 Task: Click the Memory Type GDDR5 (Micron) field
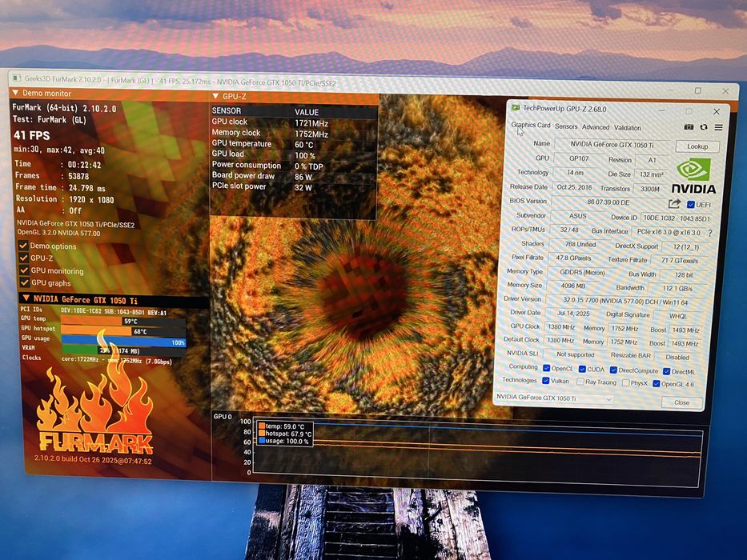(582, 273)
